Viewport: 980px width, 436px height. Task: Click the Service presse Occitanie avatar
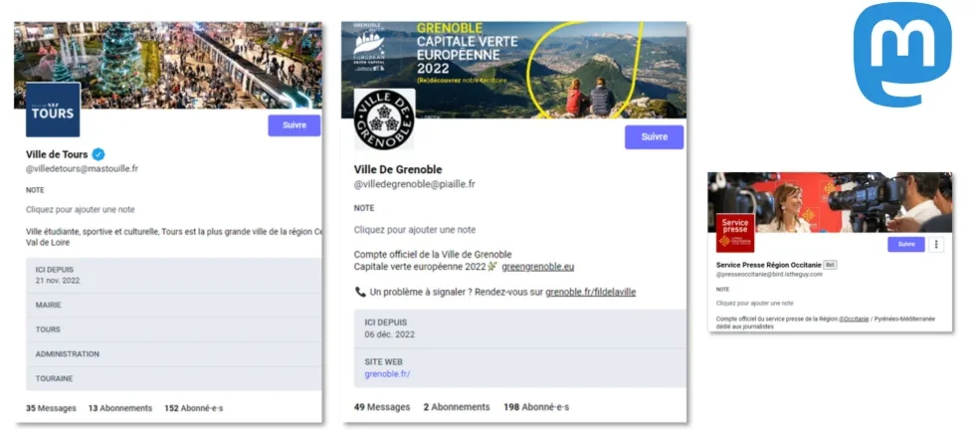(x=735, y=233)
